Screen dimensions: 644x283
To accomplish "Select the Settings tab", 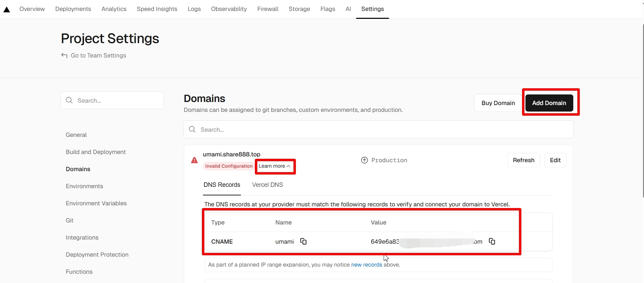I will pos(372,9).
